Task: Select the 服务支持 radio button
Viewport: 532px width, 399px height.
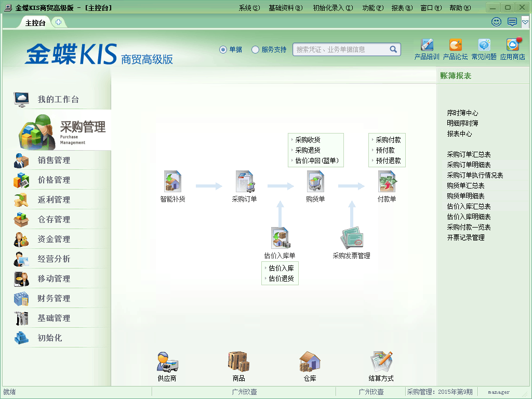Action: (x=255, y=49)
